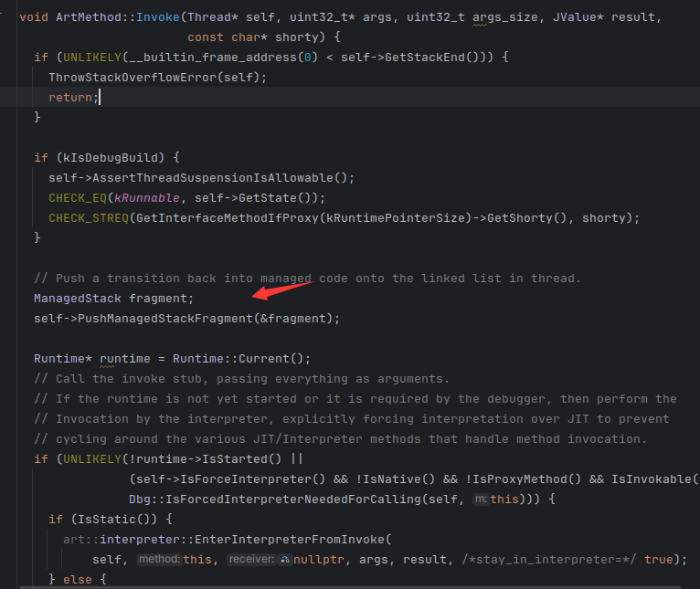
Task: Place cursor on the return statement
Action: 71,97
